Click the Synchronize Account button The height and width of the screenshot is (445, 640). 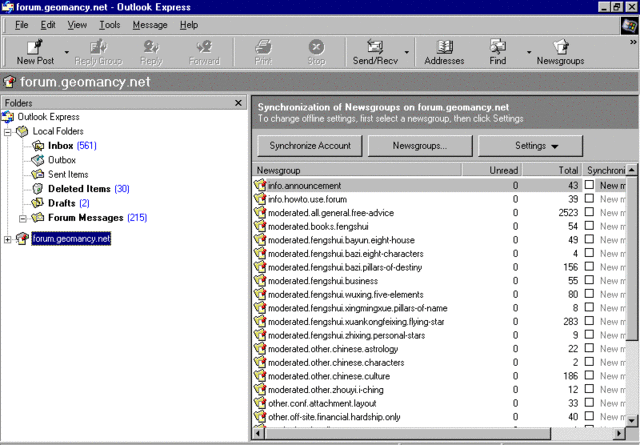point(310,146)
